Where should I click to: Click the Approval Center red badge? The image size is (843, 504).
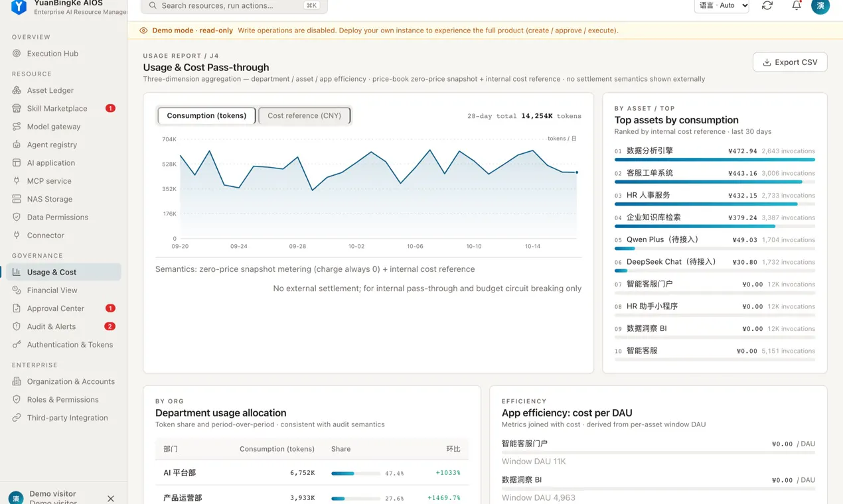(110, 308)
